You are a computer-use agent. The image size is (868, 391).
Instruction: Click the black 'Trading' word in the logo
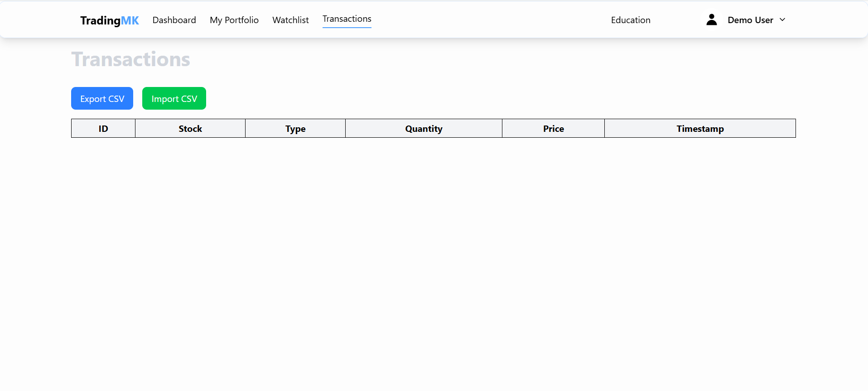pyautogui.click(x=100, y=20)
